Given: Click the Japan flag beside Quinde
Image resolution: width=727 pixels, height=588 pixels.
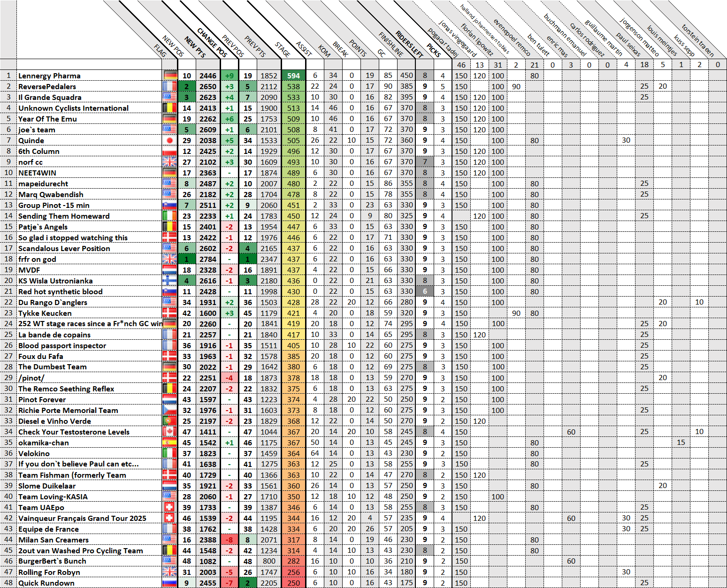Looking at the screenshot, I should pyautogui.click(x=169, y=140).
